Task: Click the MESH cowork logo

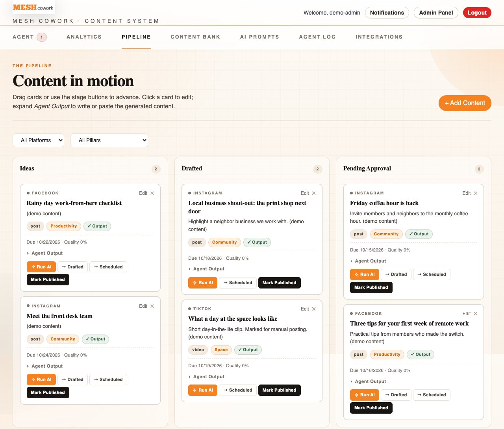Action: pos(33,7)
